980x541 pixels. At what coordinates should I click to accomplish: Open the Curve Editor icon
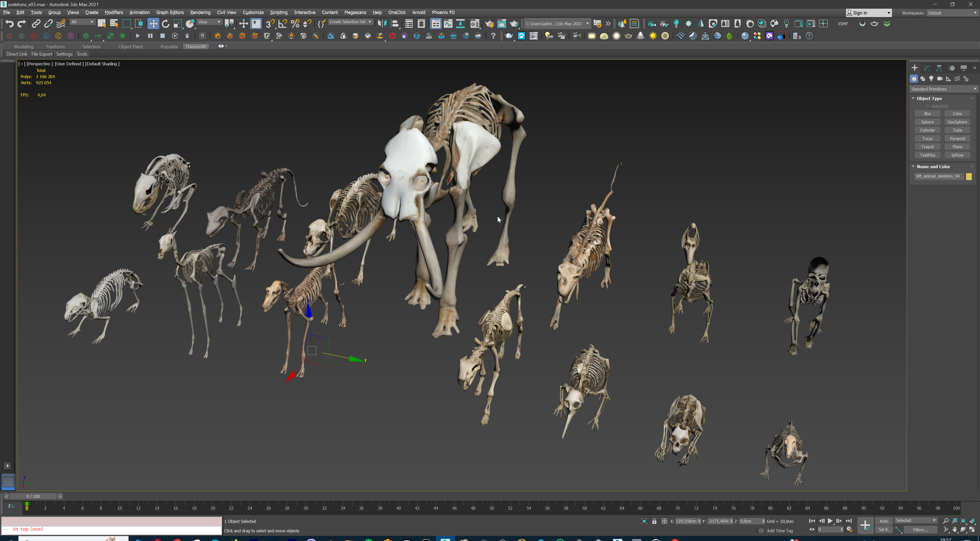coord(448,23)
